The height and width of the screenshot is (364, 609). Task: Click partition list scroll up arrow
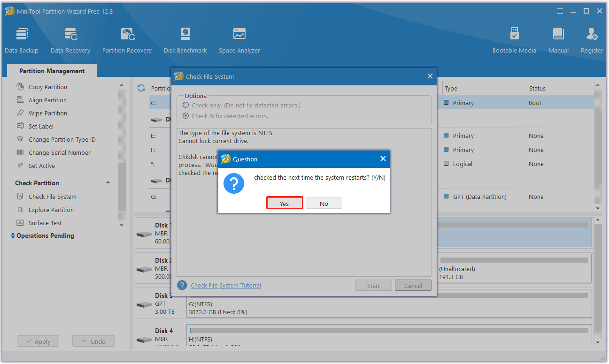598,85
